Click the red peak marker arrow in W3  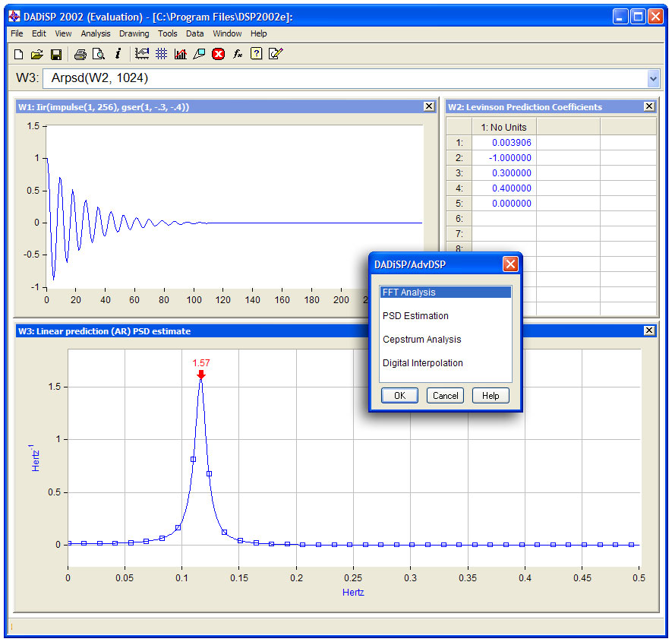pyautogui.click(x=201, y=375)
